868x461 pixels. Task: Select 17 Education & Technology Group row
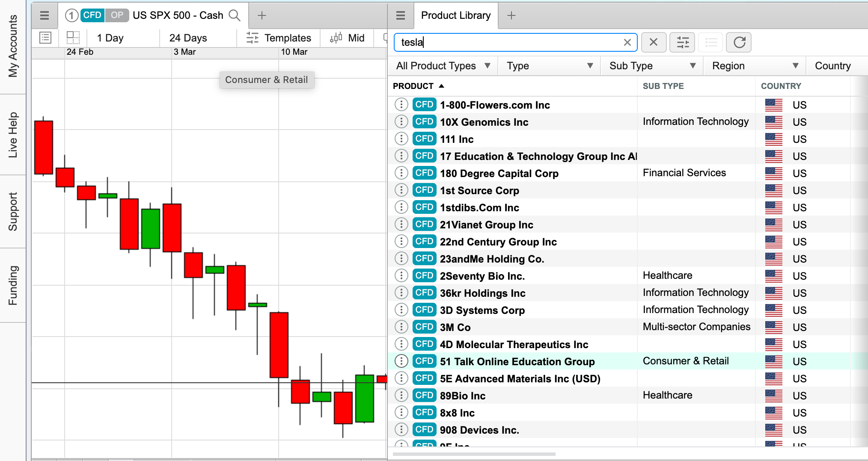(627, 156)
